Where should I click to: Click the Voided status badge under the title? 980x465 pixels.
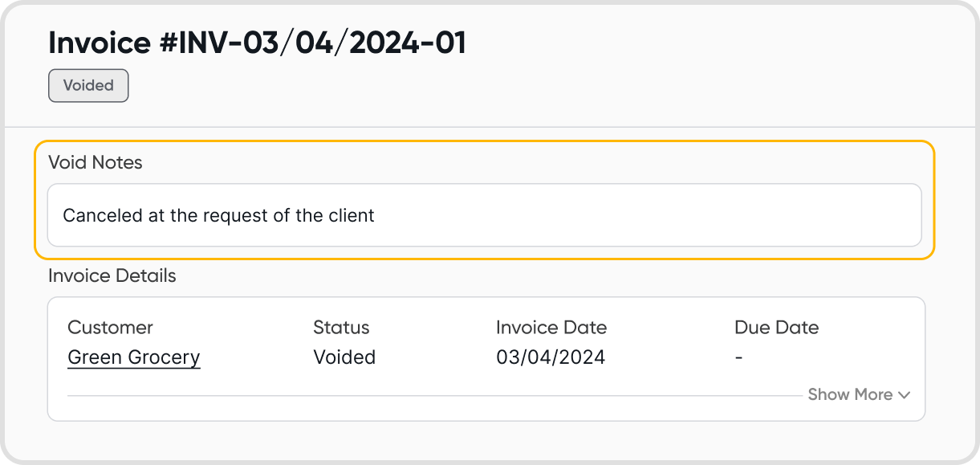click(88, 86)
